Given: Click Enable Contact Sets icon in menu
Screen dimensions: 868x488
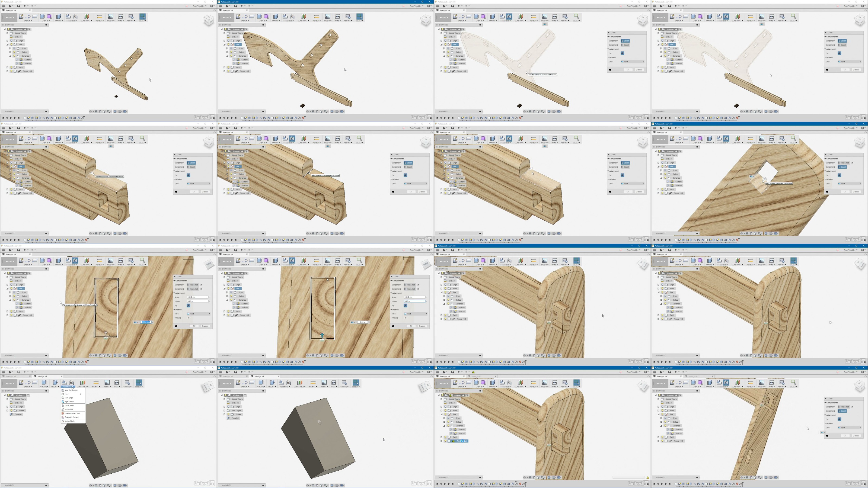Looking at the screenshot, I should 63,413.
